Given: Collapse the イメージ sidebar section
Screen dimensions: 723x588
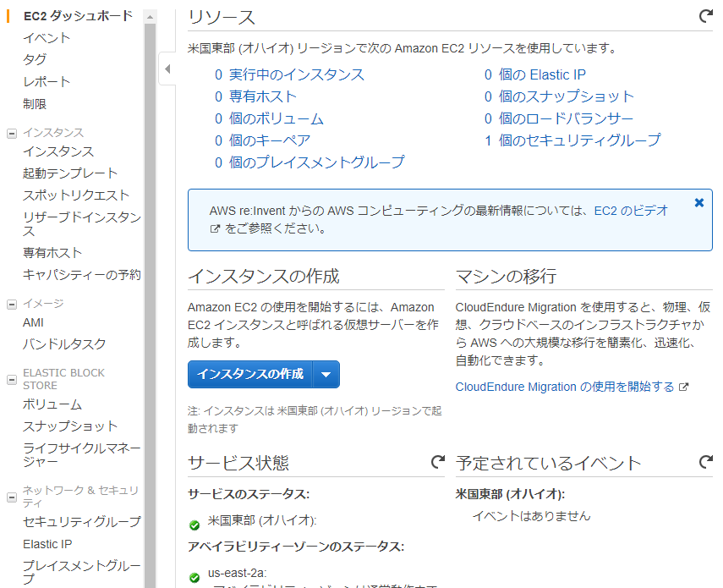Looking at the screenshot, I should coord(12,305).
